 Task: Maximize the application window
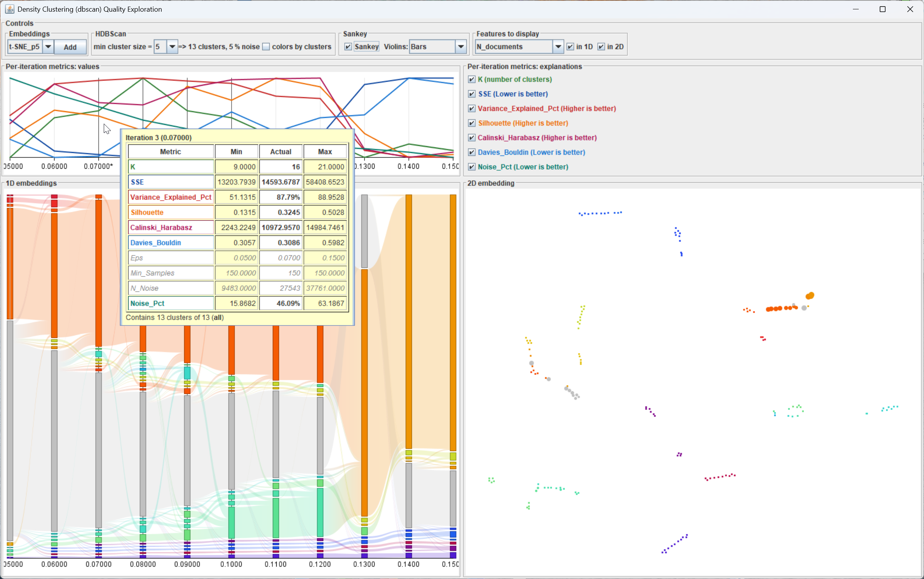click(x=883, y=9)
